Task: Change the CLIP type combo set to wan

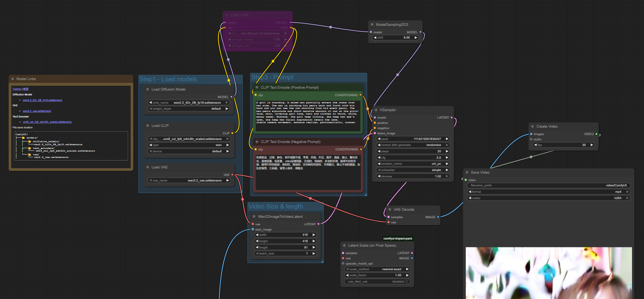Action: pyautogui.click(x=189, y=145)
